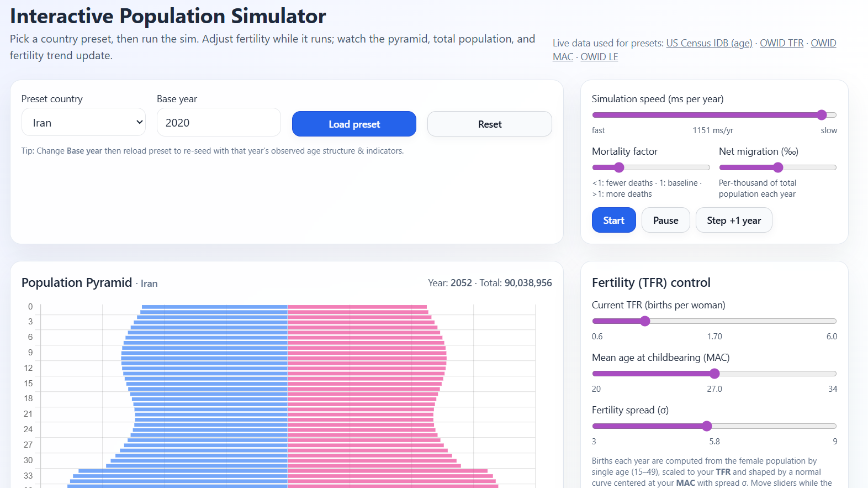Image resolution: width=868 pixels, height=488 pixels.
Task: Click the Fertility spread slider thumb
Action: point(707,426)
